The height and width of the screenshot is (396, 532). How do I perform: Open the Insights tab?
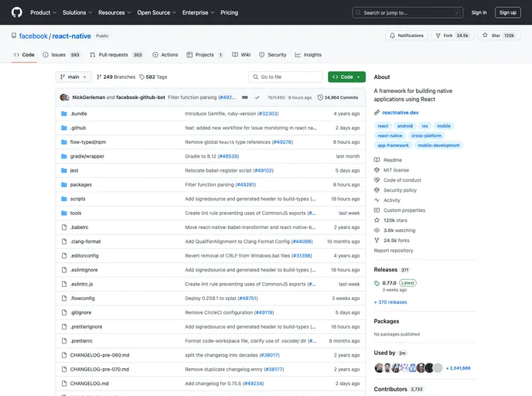(308, 55)
